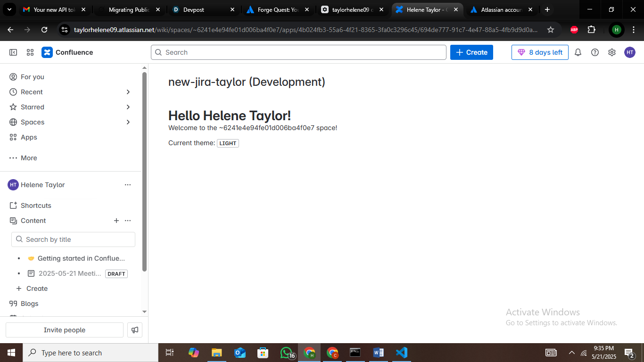The image size is (644, 362).
Task: Show hidden system tray icons
Action: tap(572, 353)
